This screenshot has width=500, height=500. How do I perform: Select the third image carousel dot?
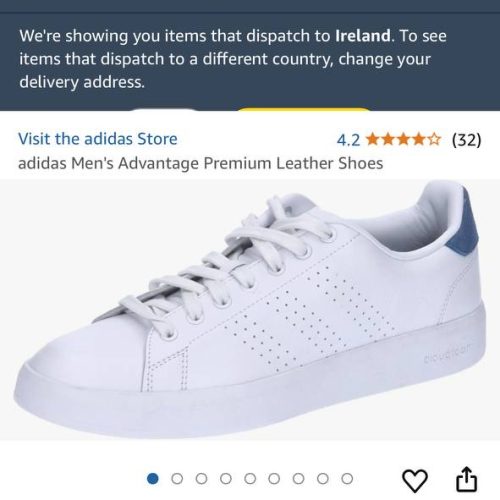201,479
